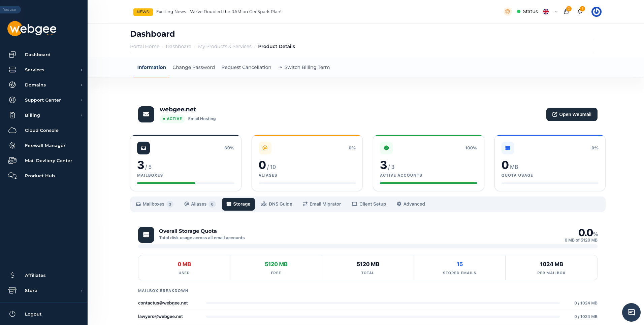The width and height of the screenshot is (644, 325).
Task: Click the Store shop icon
Action: pos(12,290)
